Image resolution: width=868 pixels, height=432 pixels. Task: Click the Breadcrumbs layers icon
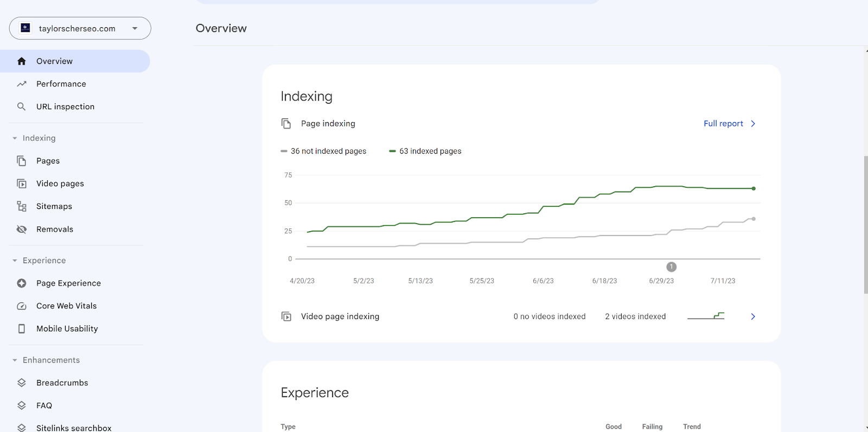22,383
